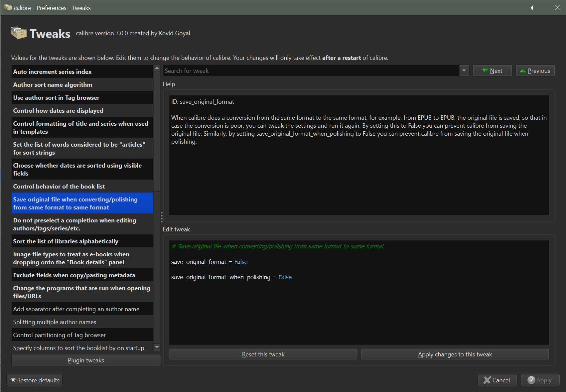Open the Plugin tweaks dialog

(86, 360)
